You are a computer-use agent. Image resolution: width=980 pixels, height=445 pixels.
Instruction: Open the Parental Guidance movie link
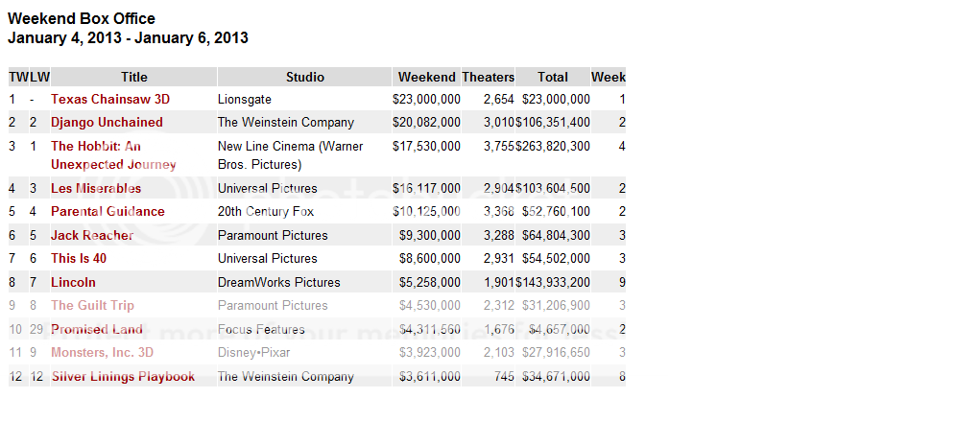[x=108, y=212]
